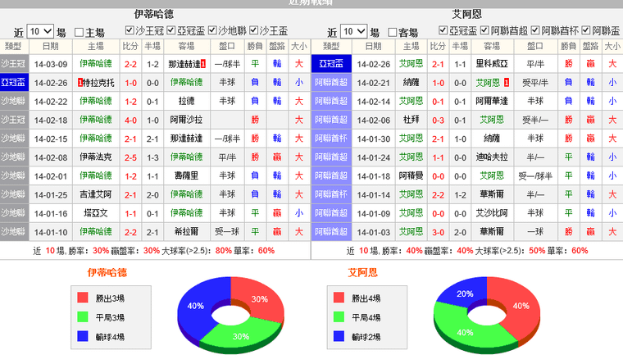Click the 比分 column header in 艾阿恩 table
Screen dimensions: 623x364
(438, 47)
